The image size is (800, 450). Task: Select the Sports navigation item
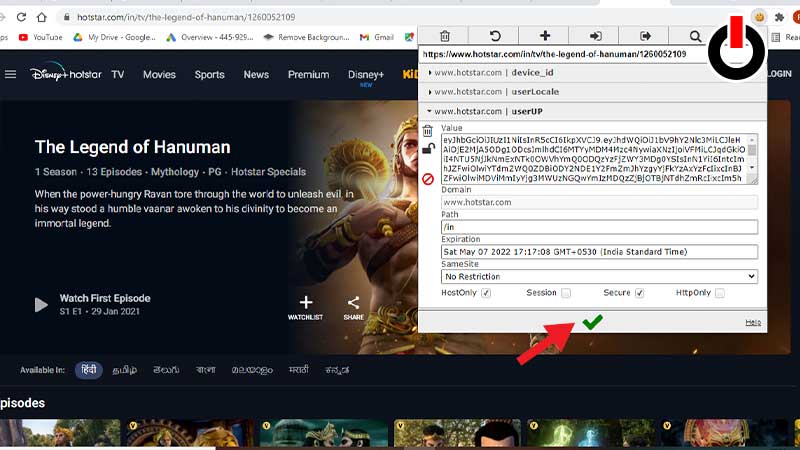(x=209, y=75)
